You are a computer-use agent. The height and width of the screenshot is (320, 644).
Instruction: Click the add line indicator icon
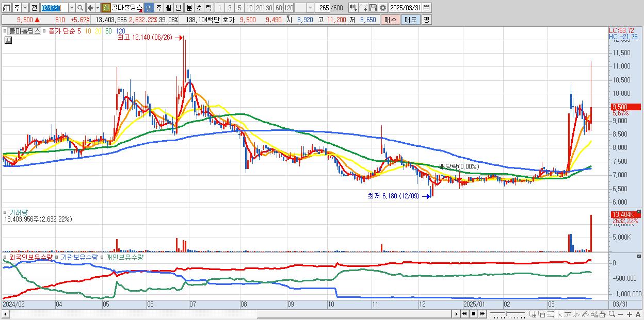click(363, 8)
